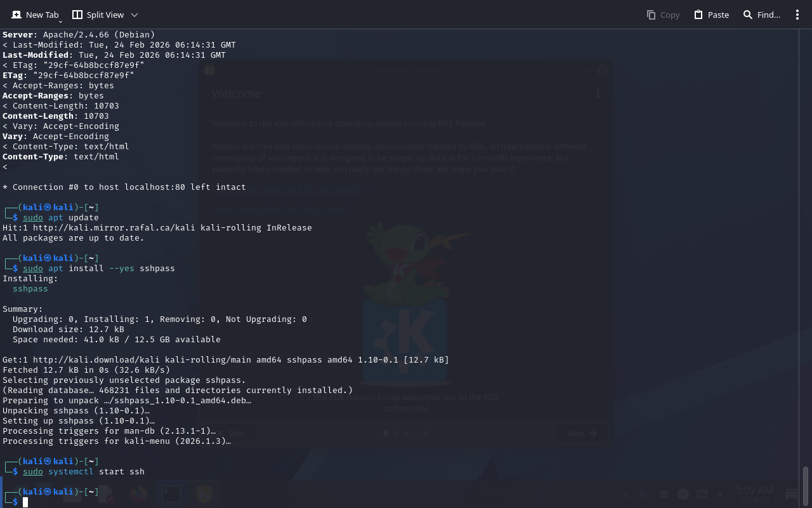Click the 'Connection #0 to host' output line
812x508 pixels.
click(124, 187)
